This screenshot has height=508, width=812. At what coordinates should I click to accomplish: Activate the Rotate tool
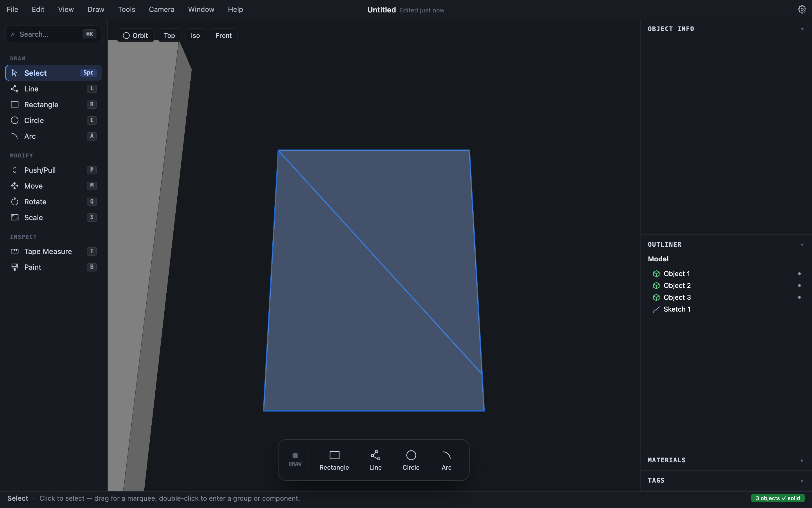[53, 202]
